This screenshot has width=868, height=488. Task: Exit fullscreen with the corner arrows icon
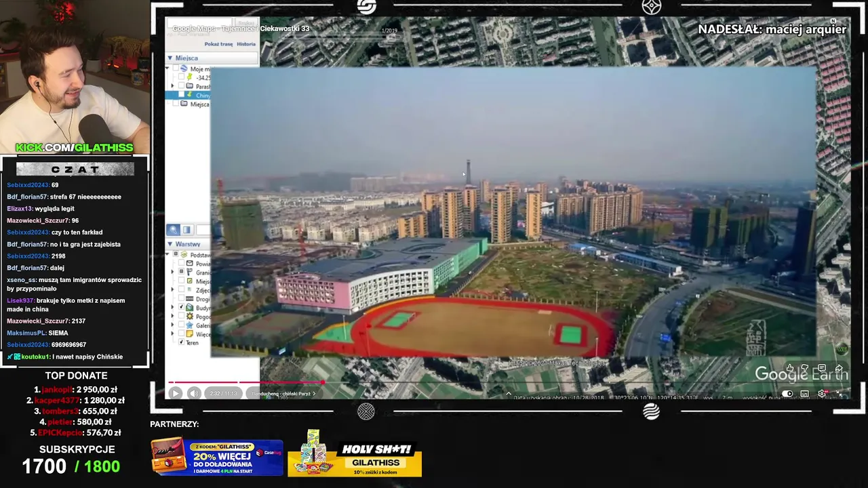[839, 394]
